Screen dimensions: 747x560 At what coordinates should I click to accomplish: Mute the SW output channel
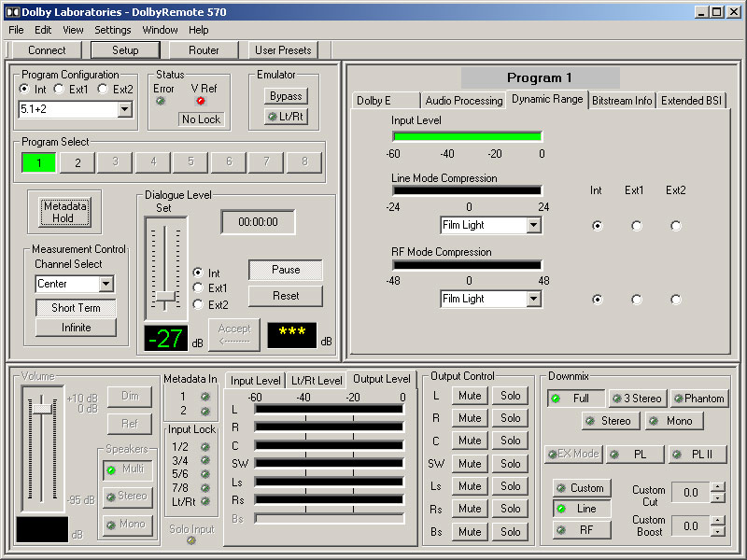click(x=470, y=464)
